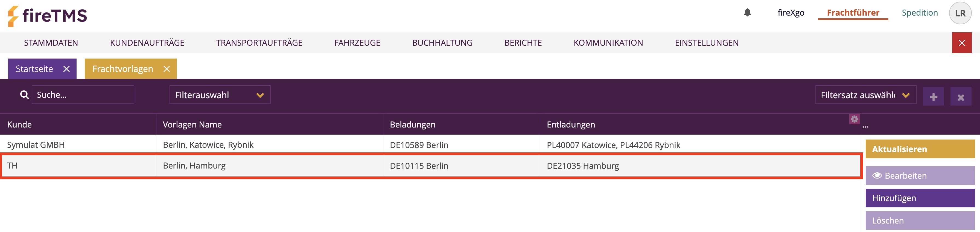Screen dimensions: 980x232
Task: Open the notifications bell
Action: [x=747, y=13]
